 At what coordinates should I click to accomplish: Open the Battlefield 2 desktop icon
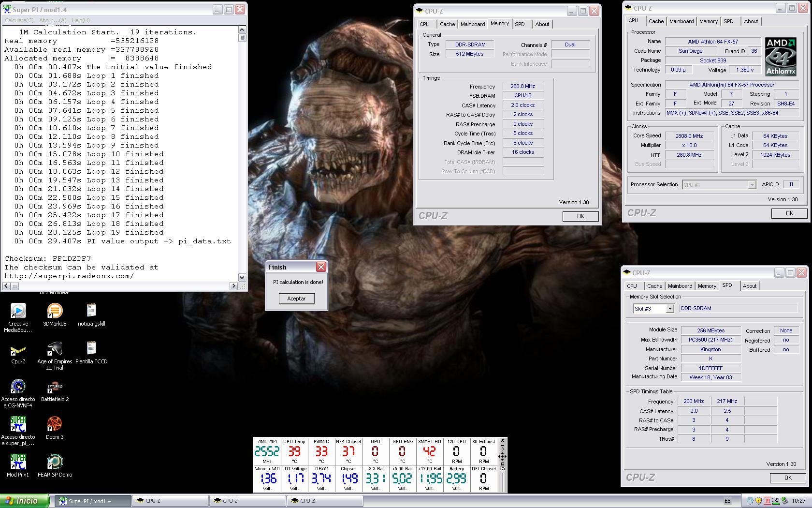tap(55, 387)
